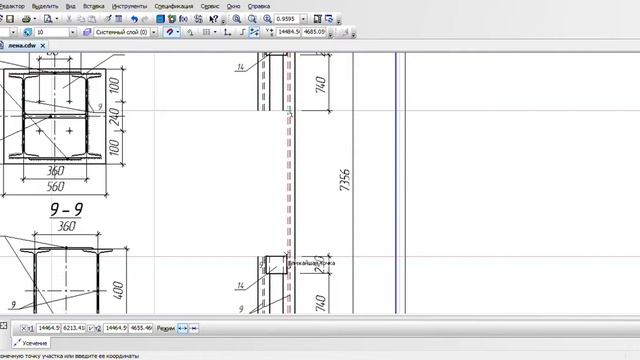640x360 pixels.
Task: Click the document manager tree icon
Action: [172, 19]
